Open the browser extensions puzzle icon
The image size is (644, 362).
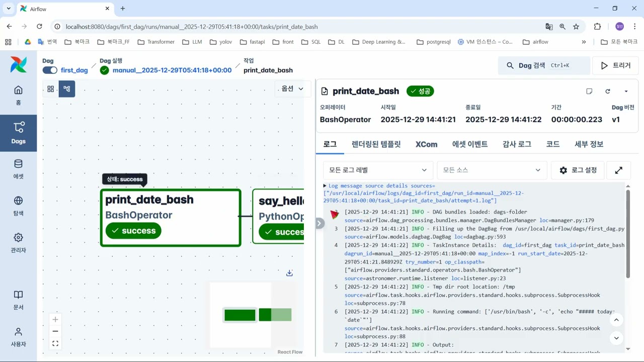pos(598,27)
